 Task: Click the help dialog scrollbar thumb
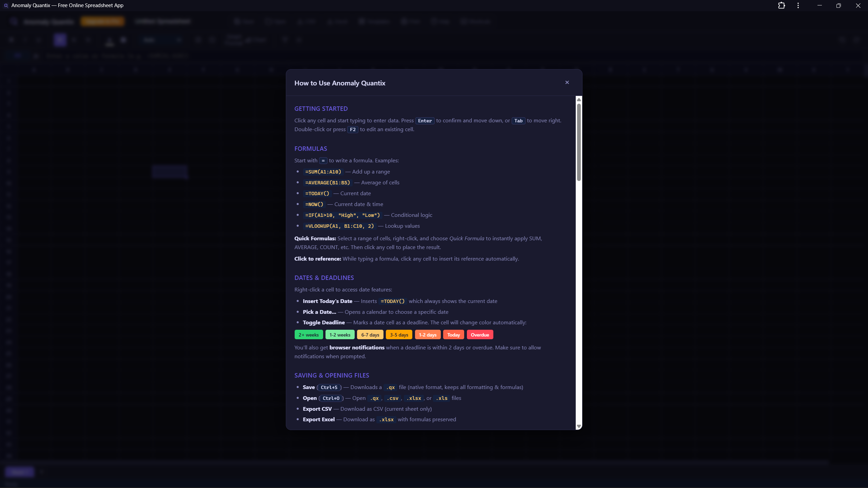579,142
